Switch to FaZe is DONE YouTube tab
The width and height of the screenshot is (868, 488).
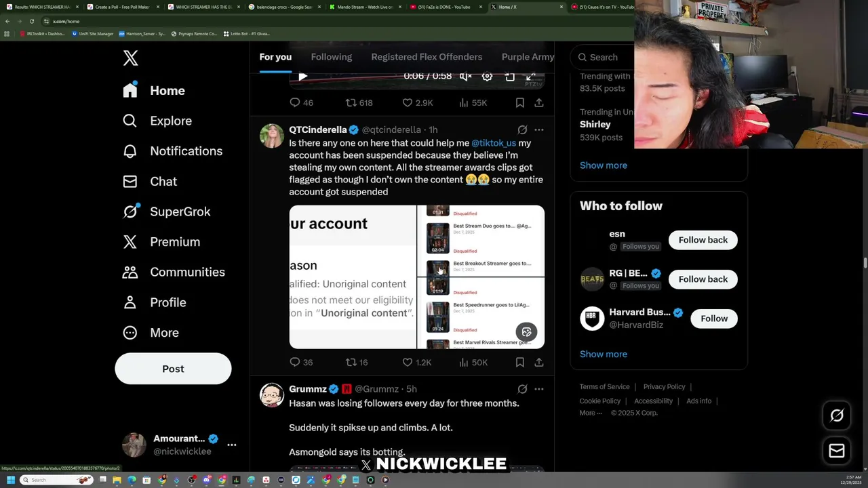pos(444,7)
